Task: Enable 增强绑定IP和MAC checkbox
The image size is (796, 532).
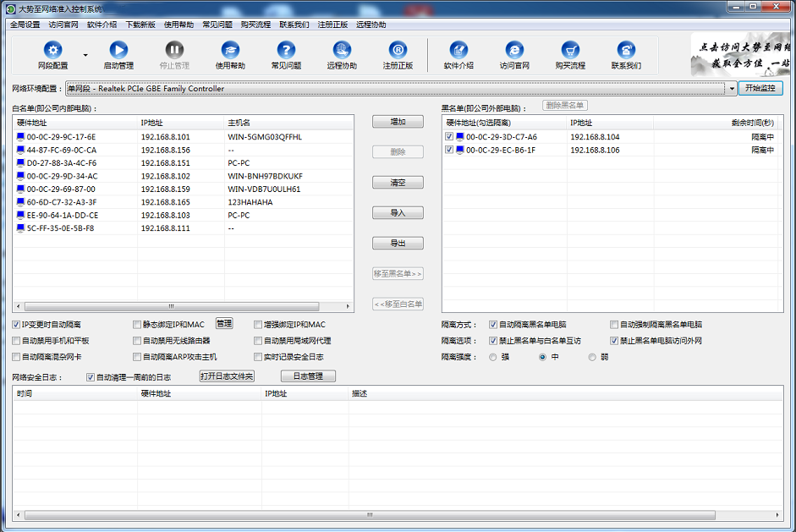Action: click(258, 325)
